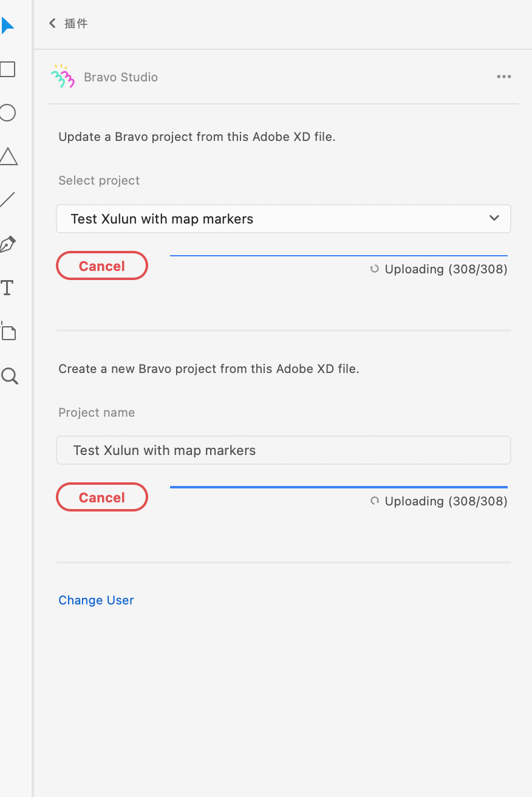The width and height of the screenshot is (532, 797).
Task: Click the Change User link
Action: (x=96, y=600)
